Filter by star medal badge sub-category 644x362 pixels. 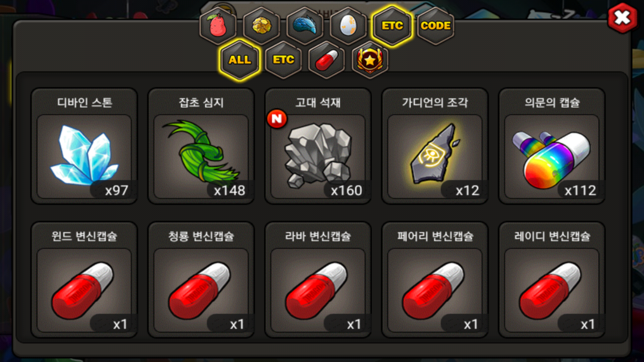pyautogui.click(x=370, y=60)
